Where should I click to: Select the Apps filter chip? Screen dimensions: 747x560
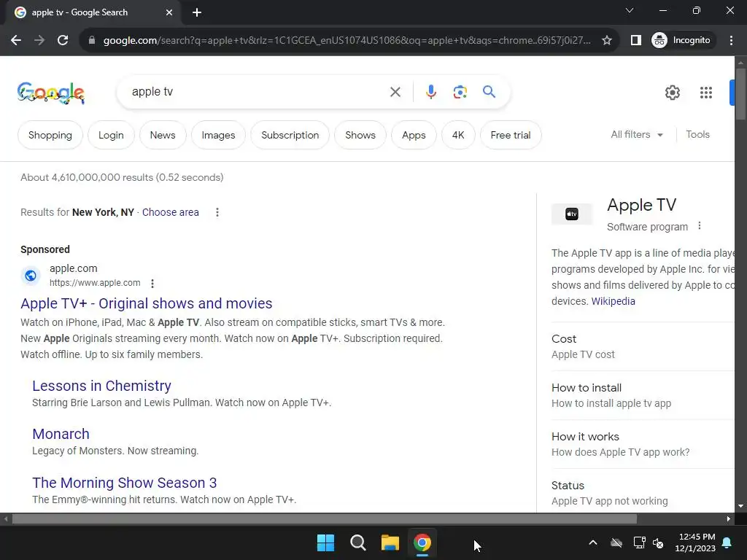click(414, 135)
